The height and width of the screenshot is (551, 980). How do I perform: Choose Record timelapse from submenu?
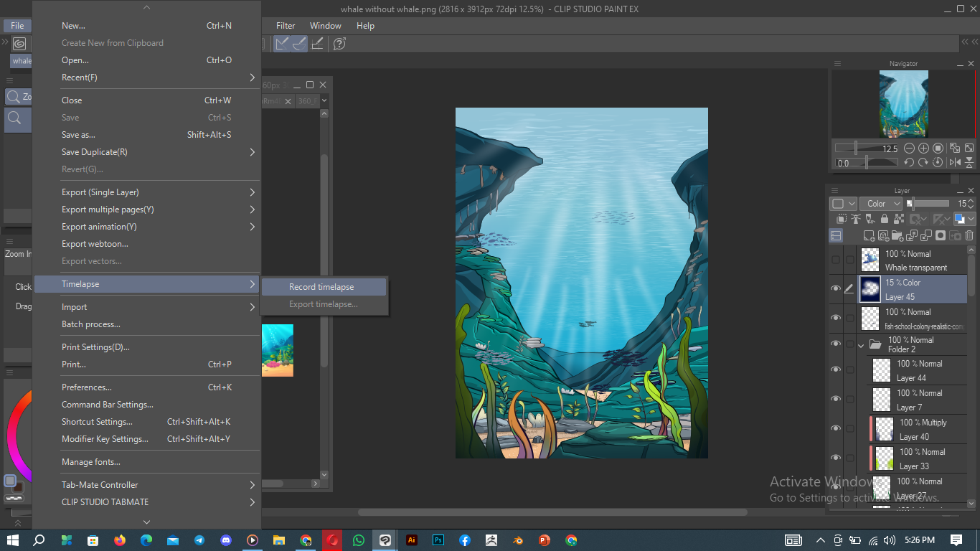[321, 287]
